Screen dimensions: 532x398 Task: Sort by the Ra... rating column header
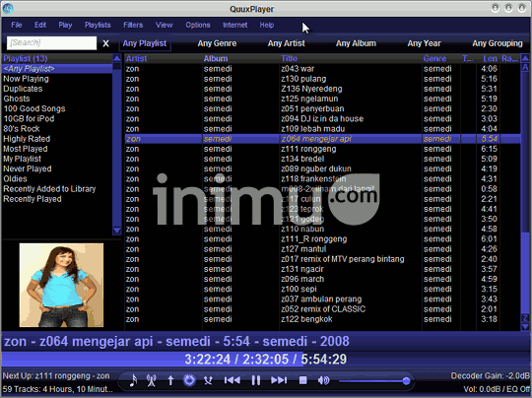click(509, 59)
